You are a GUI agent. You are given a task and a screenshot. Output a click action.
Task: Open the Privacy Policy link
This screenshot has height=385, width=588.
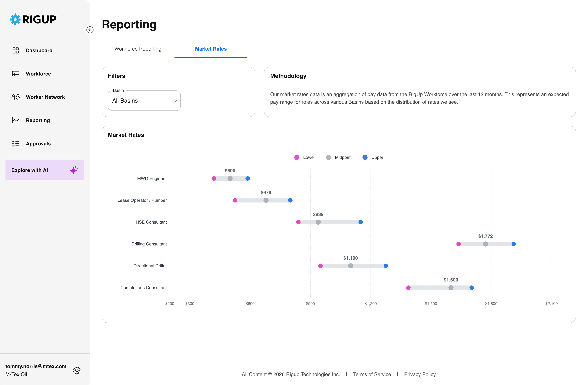[420, 374]
